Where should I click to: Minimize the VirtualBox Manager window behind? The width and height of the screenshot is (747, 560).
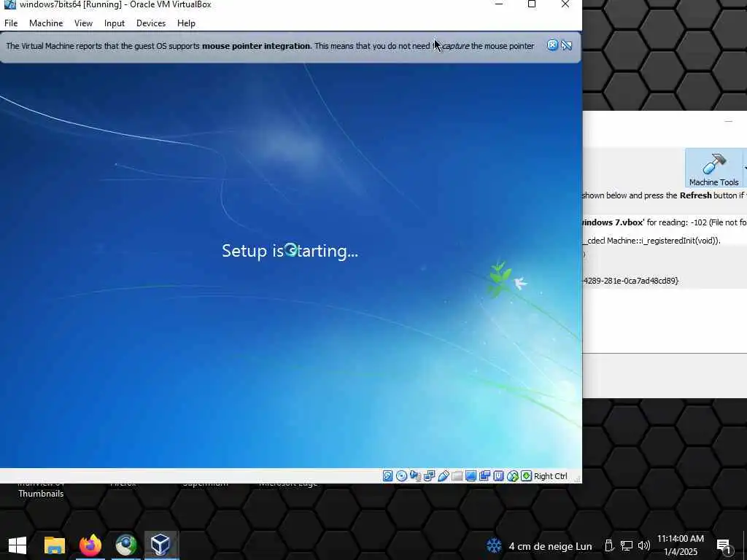(729, 122)
